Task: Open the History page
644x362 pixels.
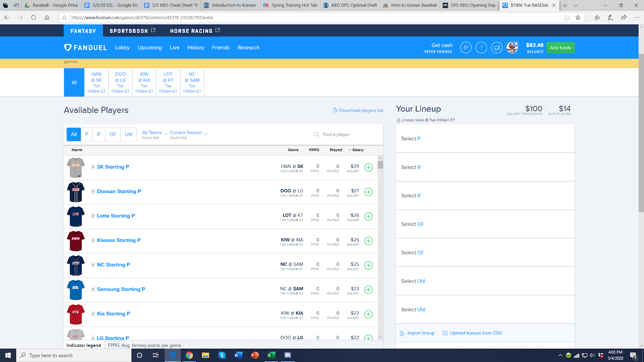Action: click(196, 47)
